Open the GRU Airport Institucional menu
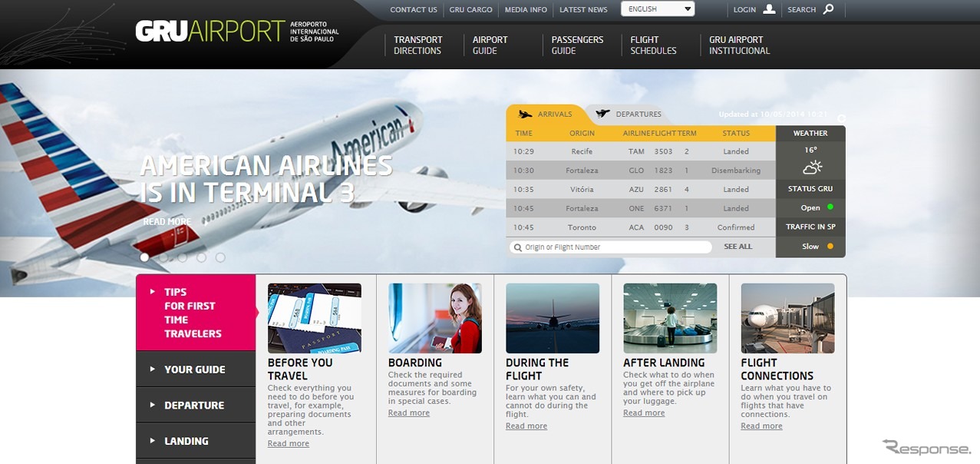 tap(739, 45)
